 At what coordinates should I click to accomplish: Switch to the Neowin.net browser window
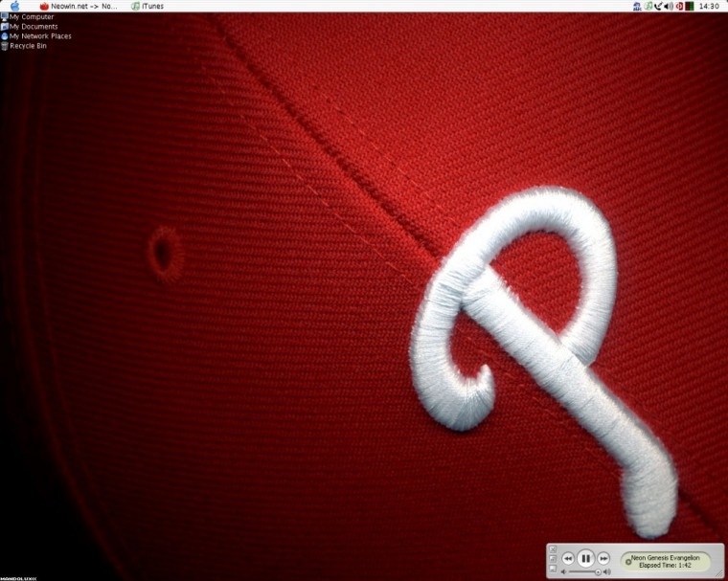tap(78, 6)
